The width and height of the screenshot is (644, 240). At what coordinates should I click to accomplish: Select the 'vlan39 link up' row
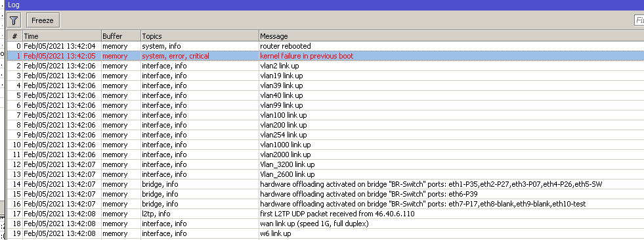tap(326, 85)
